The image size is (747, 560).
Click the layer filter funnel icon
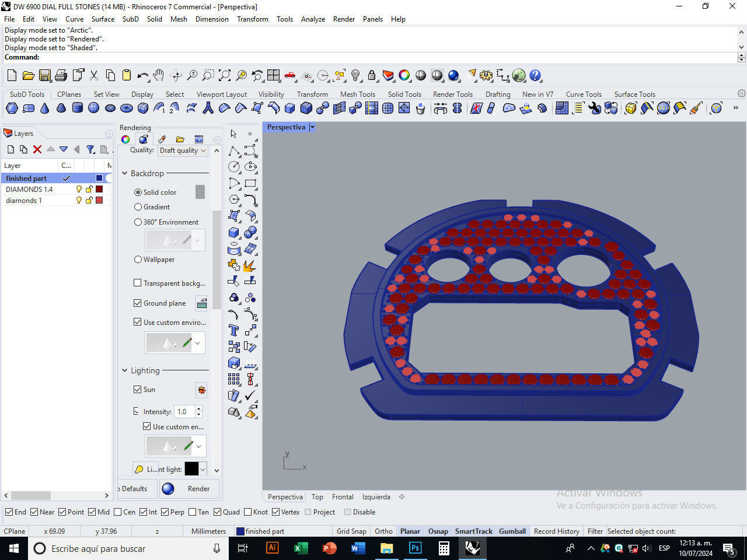(x=90, y=149)
